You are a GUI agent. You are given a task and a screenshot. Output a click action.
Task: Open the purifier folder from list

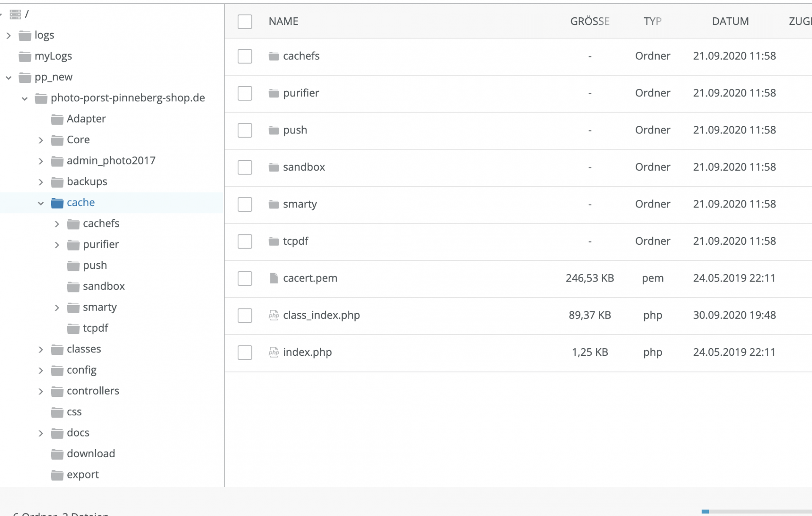[x=301, y=93]
